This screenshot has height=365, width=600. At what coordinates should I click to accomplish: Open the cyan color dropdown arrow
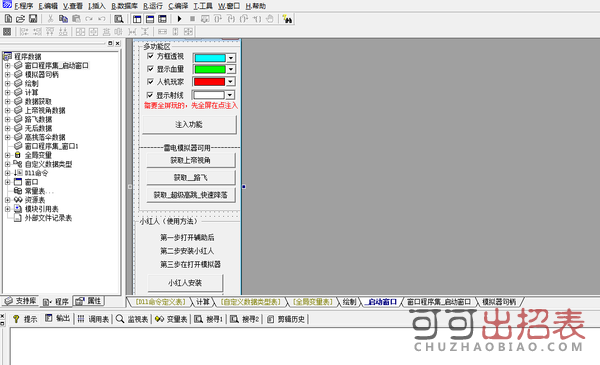click(x=231, y=58)
